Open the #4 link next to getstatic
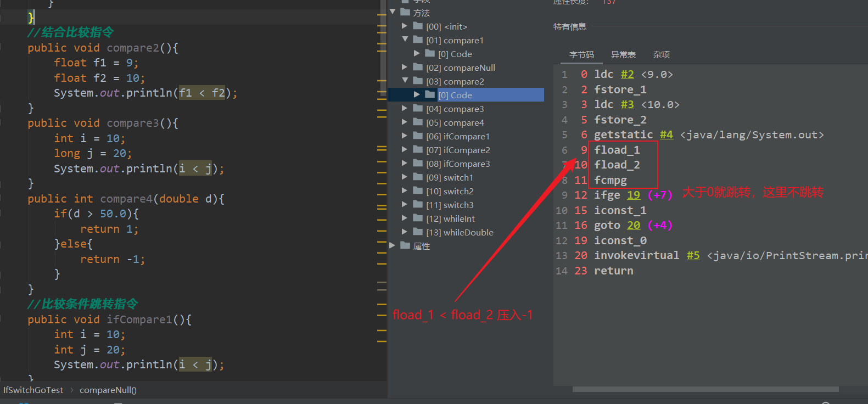Screen dimensions: 868x404 coord(667,135)
